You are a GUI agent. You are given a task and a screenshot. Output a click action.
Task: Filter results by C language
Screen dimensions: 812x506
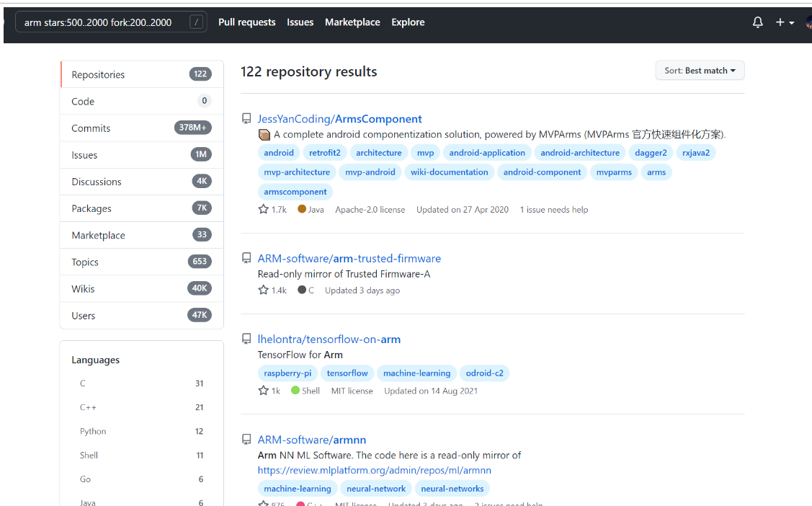[x=141, y=383]
